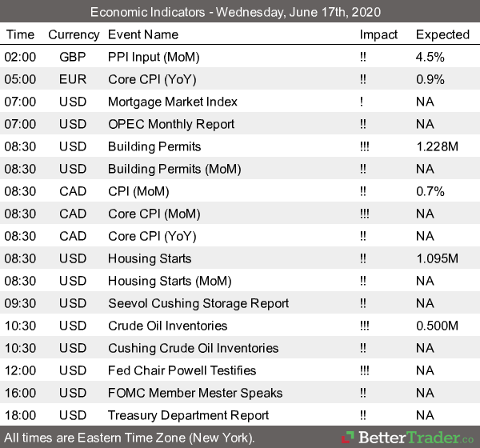Viewport: 480px width, 448px height.
Task: Click the Time column header
Action: [x=20, y=34]
